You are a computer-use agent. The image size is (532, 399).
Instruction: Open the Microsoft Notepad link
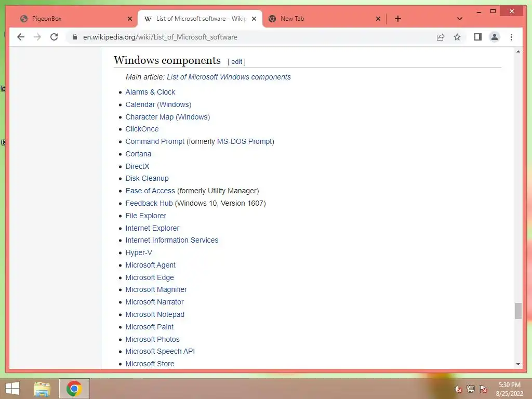tap(155, 314)
